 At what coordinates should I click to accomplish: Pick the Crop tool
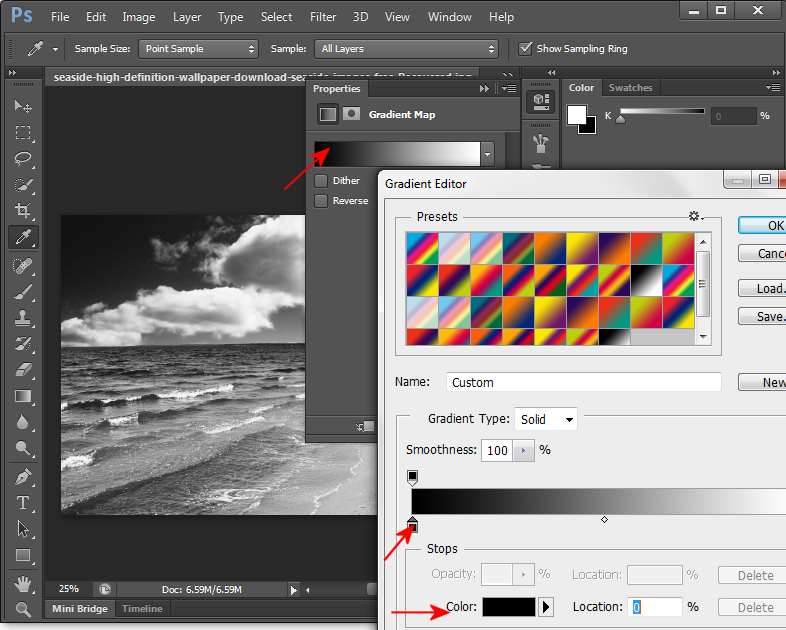click(23, 211)
